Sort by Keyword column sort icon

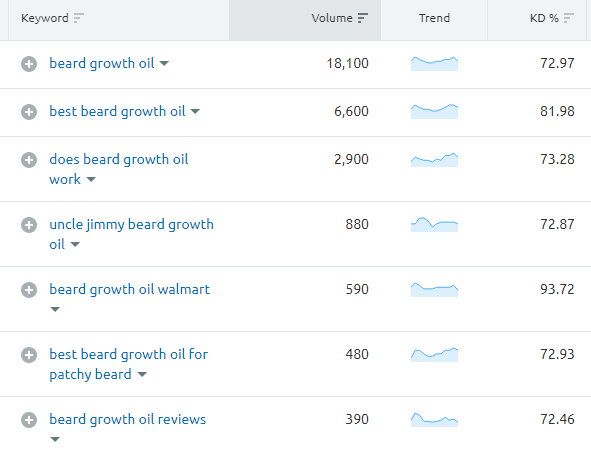tap(78, 18)
